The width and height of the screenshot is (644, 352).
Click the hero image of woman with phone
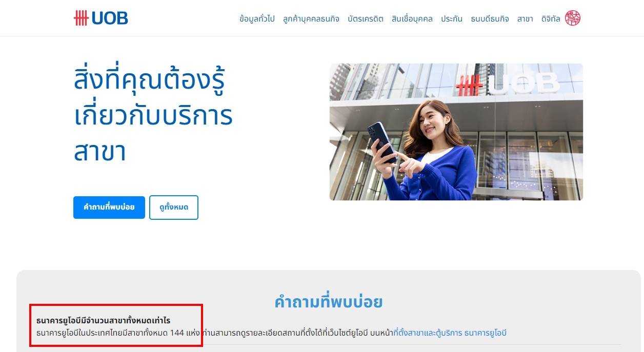(x=456, y=132)
